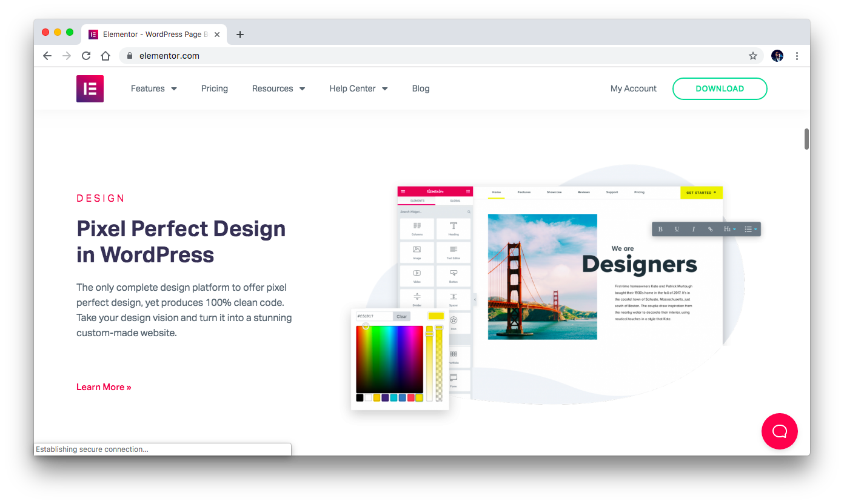Open the list style dropdown in text toolbar
844x504 pixels.
751,229
